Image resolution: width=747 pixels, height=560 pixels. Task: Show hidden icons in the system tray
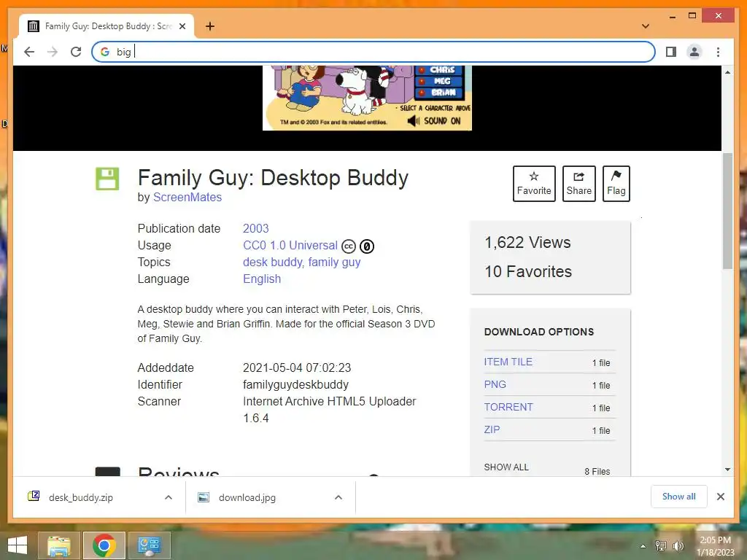pos(643,546)
